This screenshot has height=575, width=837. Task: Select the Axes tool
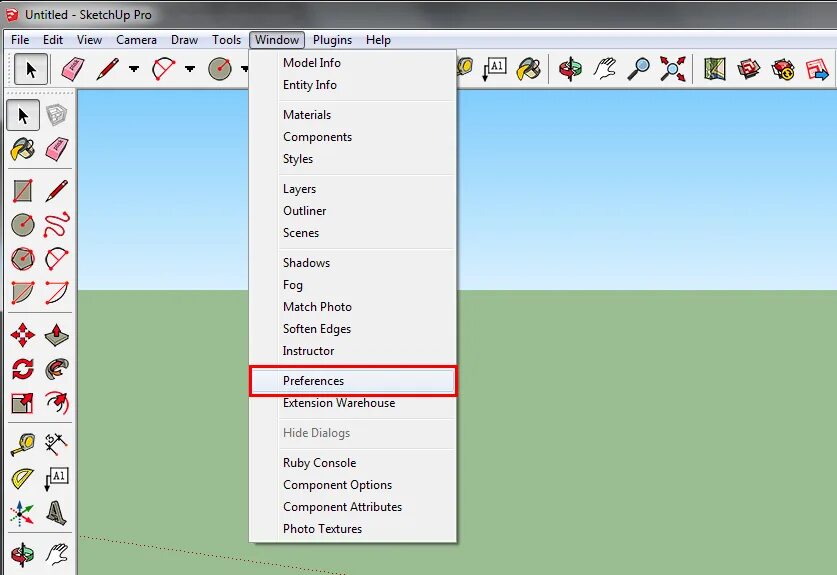[22, 513]
